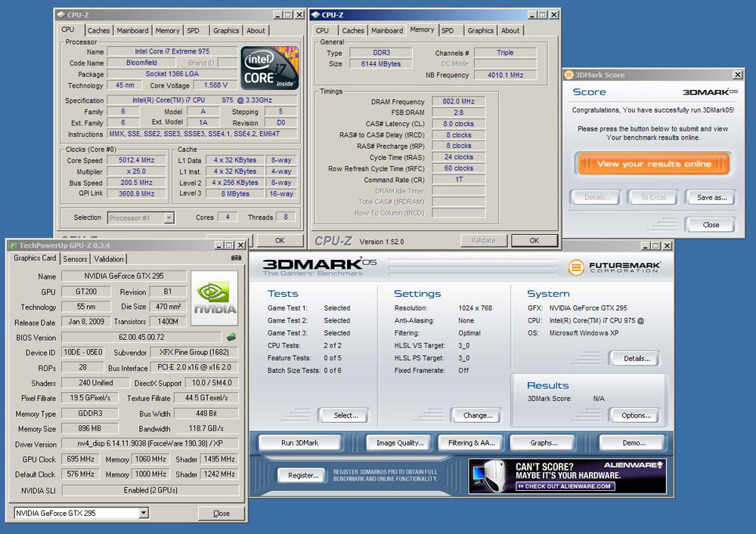Select CPU tab in right CPU-Z window
756x534 pixels.
323,30
